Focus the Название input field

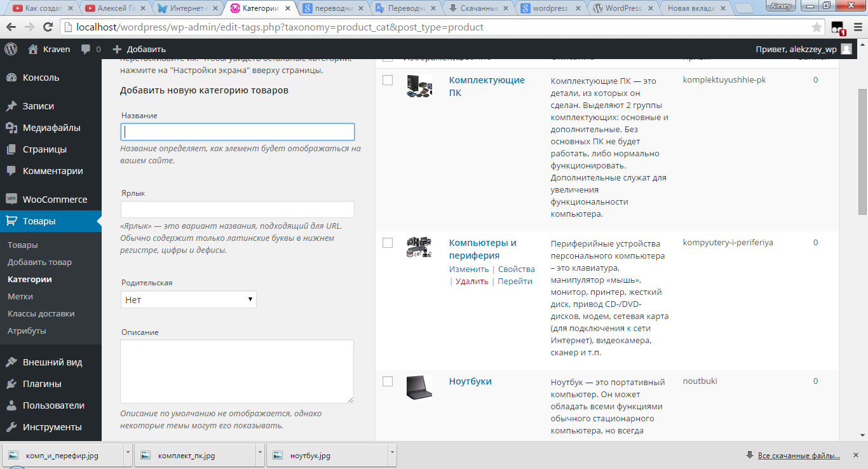pyautogui.click(x=238, y=132)
